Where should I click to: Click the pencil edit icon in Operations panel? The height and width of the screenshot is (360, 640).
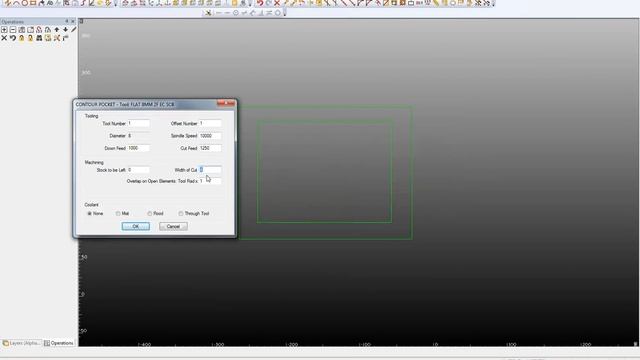(x=74, y=30)
